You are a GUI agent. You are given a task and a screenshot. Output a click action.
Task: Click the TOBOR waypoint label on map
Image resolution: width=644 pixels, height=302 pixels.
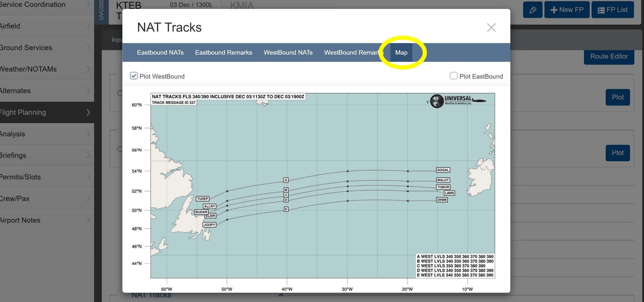click(x=443, y=187)
